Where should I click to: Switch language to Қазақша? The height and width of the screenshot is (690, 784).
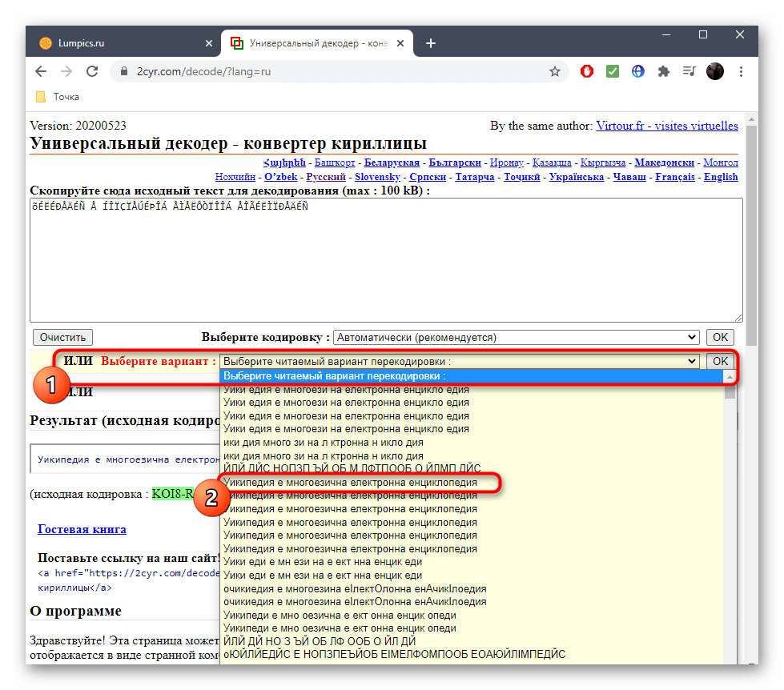click(552, 162)
